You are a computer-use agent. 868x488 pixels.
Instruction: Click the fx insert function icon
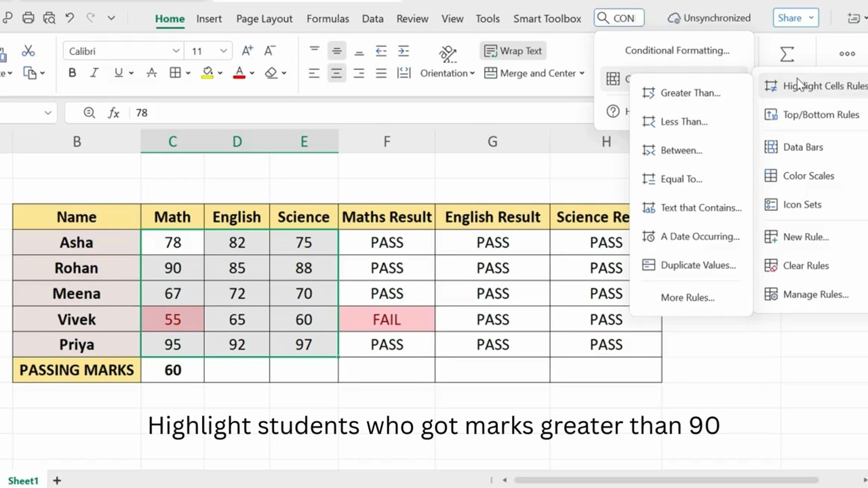point(114,113)
